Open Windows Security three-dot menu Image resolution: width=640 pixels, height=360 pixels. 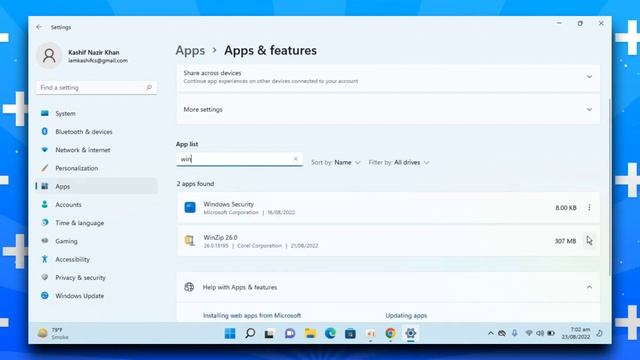[589, 208]
